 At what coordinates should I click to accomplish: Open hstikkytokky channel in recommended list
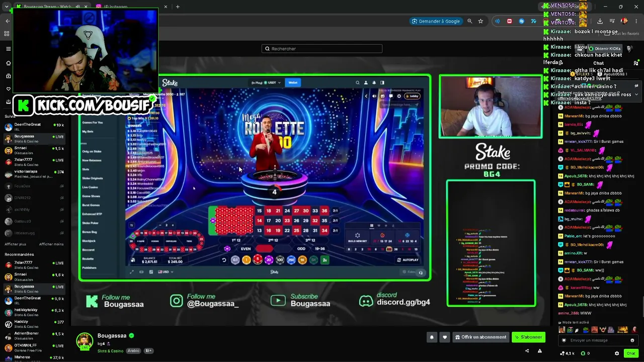[x=34, y=312]
